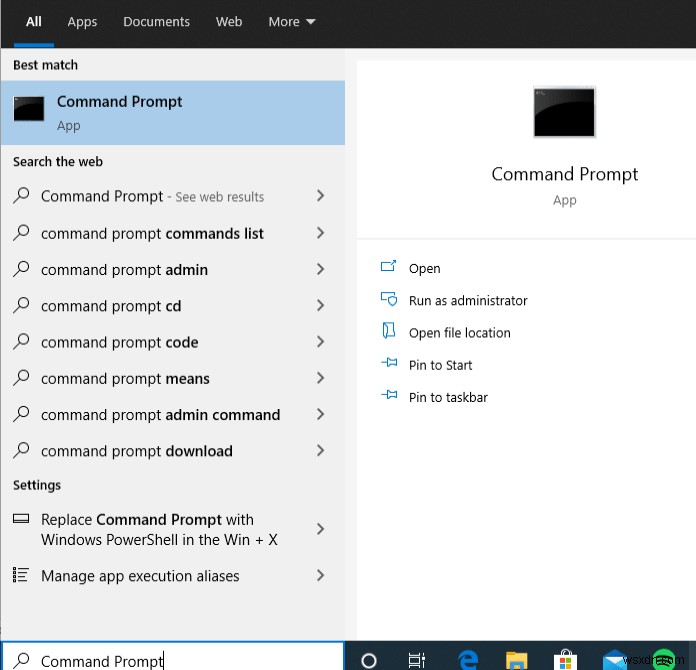Click the large Command Prompt preview icon
The width and height of the screenshot is (696, 670).
(564, 112)
